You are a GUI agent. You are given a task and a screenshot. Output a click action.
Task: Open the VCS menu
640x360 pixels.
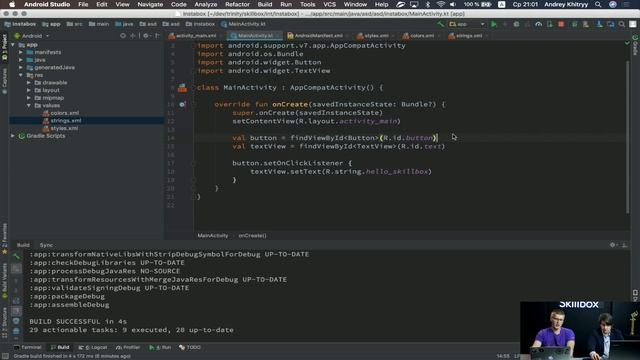(329, 4)
